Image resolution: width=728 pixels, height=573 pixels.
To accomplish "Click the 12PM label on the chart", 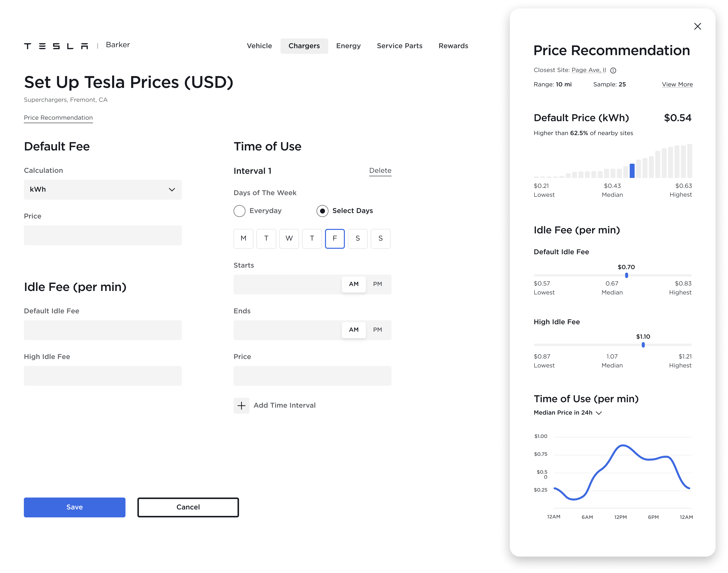I will click(x=620, y=517).
